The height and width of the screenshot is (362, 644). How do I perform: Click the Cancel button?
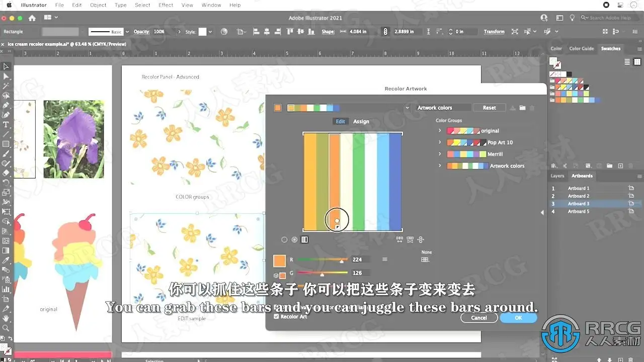pos(479,318)
